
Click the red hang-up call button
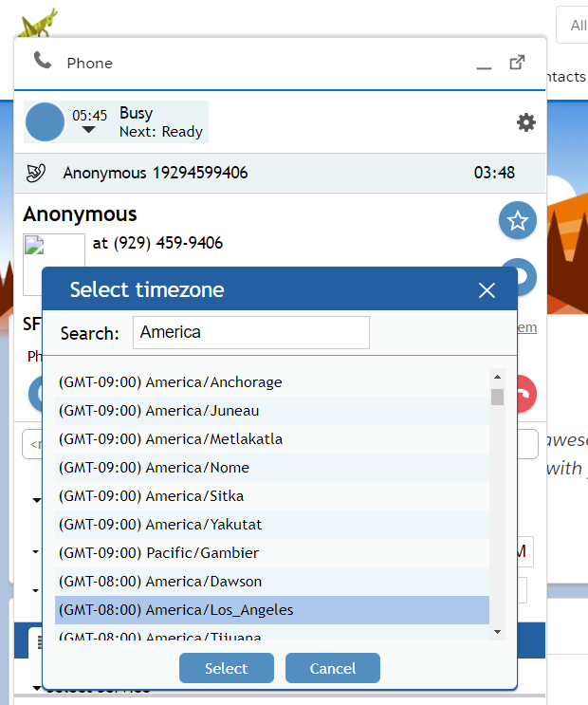(x=524, y=394)
